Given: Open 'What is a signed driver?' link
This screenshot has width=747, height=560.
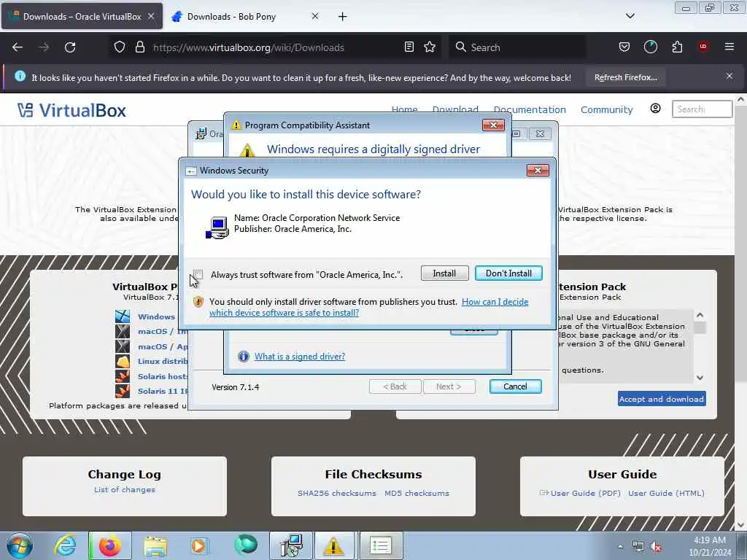Looking at the screenshot, I should coord(300,357).
